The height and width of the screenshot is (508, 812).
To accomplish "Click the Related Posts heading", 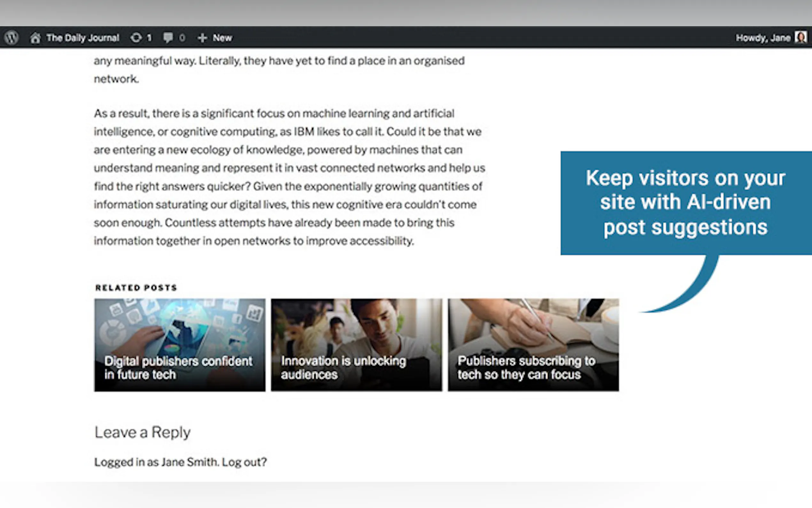I will 136,288.
